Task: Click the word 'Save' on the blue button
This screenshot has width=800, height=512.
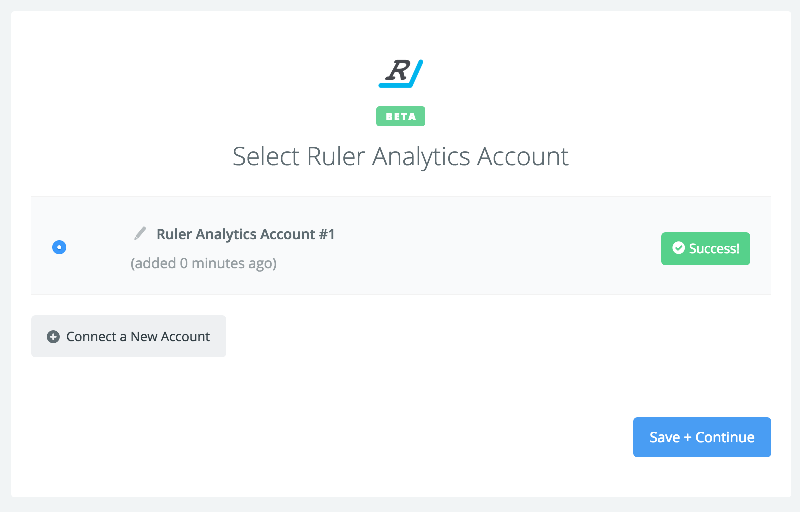Action: point(664,437)
